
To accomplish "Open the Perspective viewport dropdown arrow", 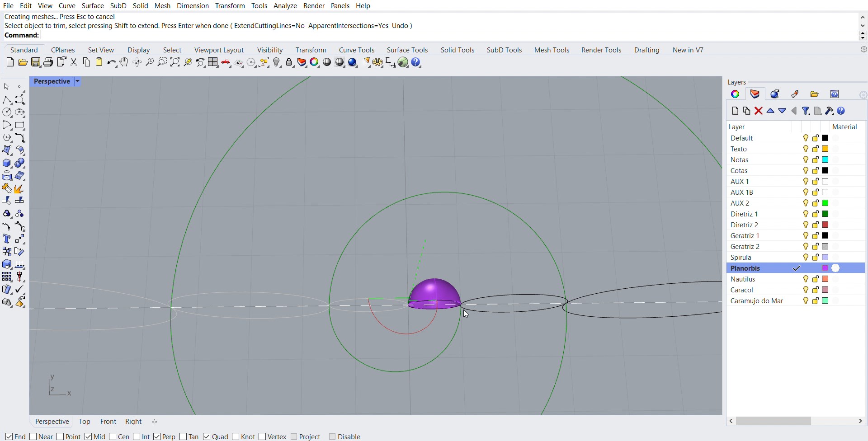I will pyautogui.click(x=78, y=81).
